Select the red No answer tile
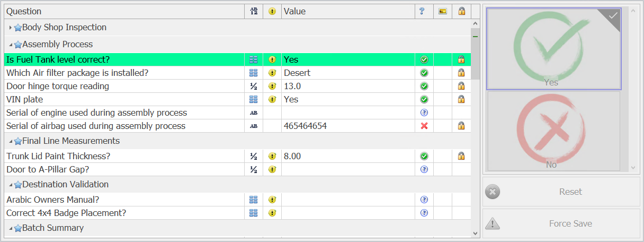The width and height of the screenshot is (644, 242). pos(553,131)
